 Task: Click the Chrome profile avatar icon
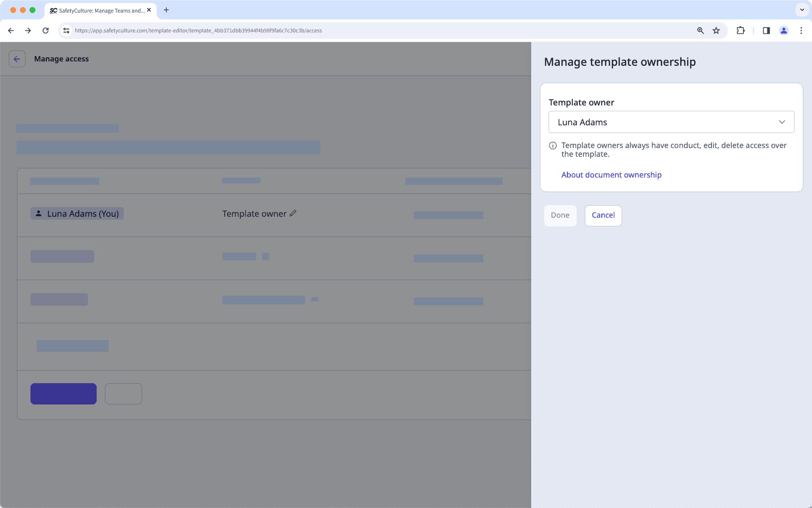coord(783,30)
